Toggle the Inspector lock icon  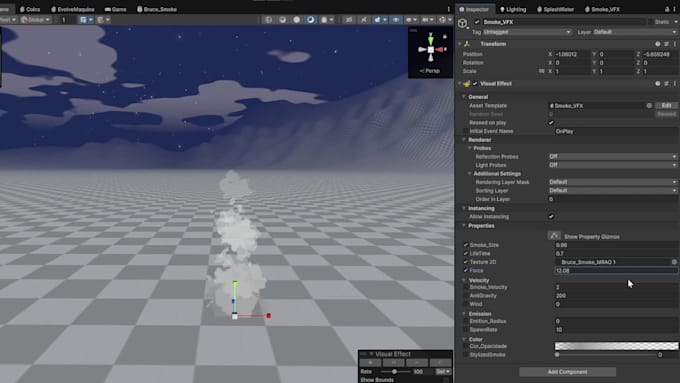tap(667, 9)
